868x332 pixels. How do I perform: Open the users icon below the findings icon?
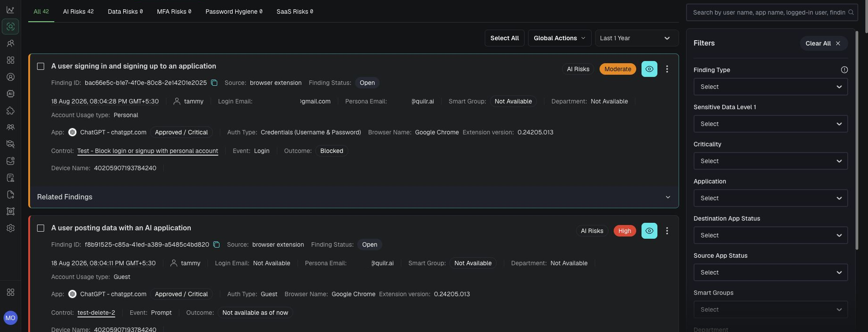pyautogui.click(x=11, y=43)
